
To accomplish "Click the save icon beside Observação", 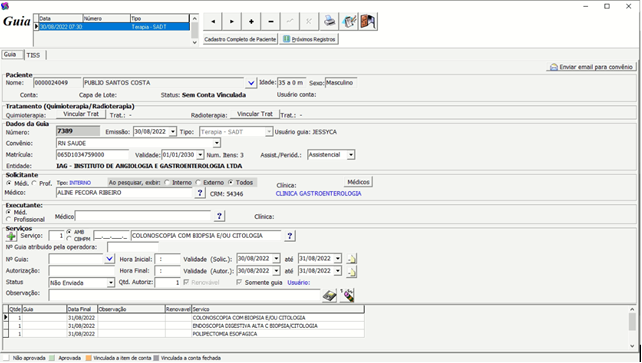I will click(329, 295).
